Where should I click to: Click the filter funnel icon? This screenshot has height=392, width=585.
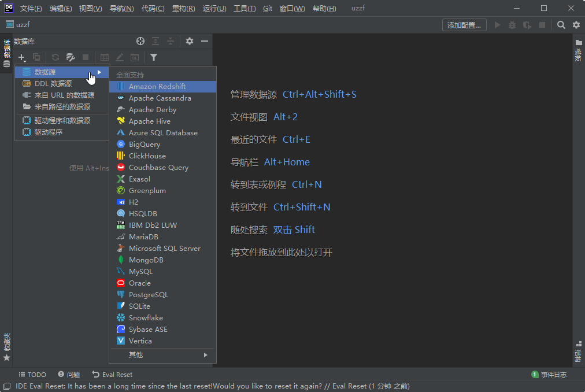154,57
